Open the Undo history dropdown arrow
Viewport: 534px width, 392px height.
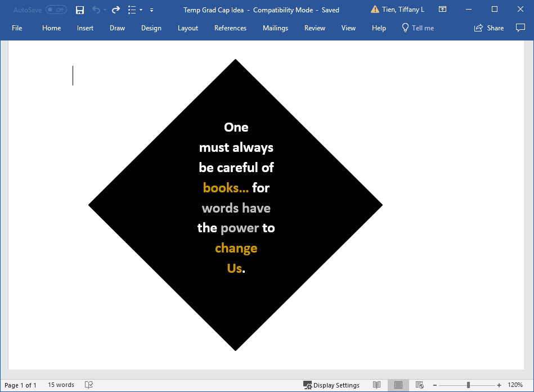105,10
